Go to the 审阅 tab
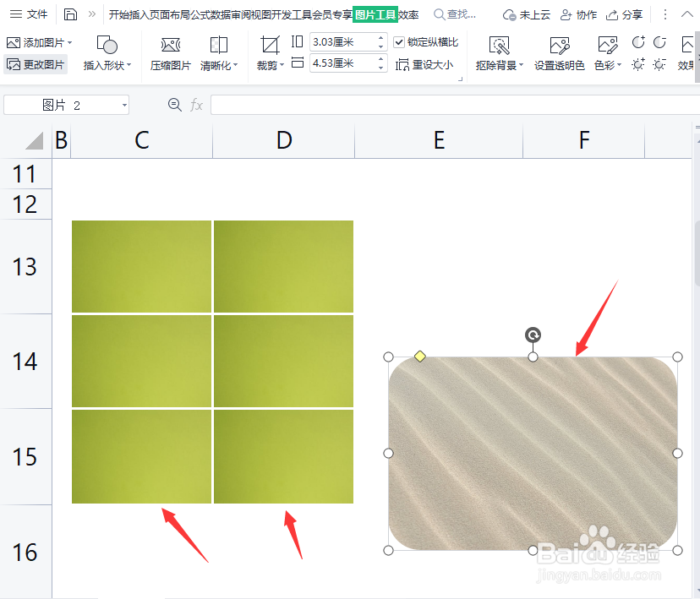This screenshot has width=700, height=599. tap(241, 14)
